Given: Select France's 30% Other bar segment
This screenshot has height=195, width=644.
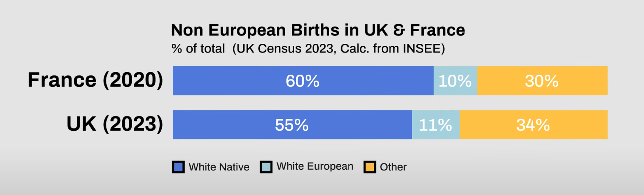Looking at the screenshot, I should coord(542,81).
